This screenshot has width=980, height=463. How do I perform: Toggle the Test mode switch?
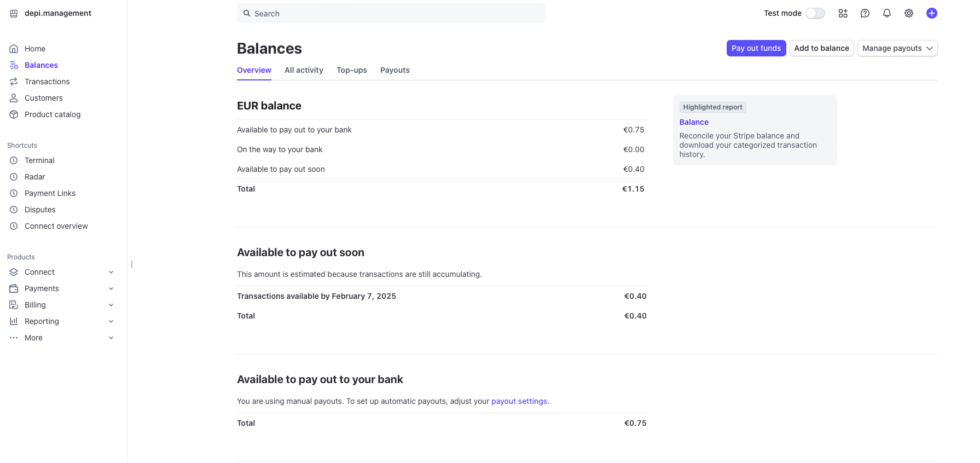tap(815, 13)
